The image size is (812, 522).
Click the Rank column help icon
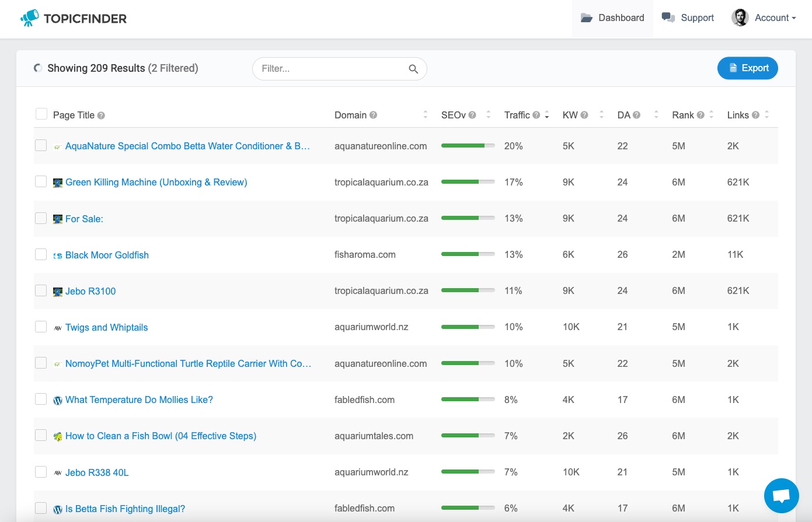701,115
